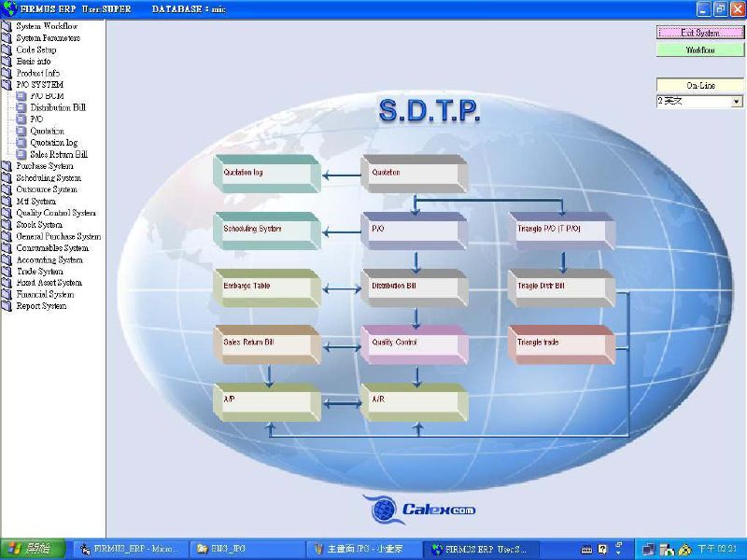747x560 pixels.
Task: Open the A/R workflow box
Action: (x=415, y=402)
